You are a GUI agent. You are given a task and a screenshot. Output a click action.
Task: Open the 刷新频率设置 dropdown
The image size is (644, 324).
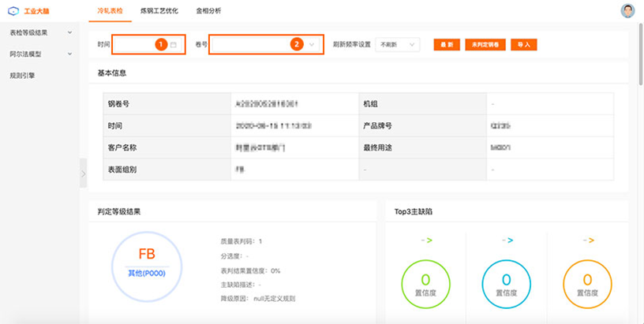pyautogui.click(x=397, y=45)
